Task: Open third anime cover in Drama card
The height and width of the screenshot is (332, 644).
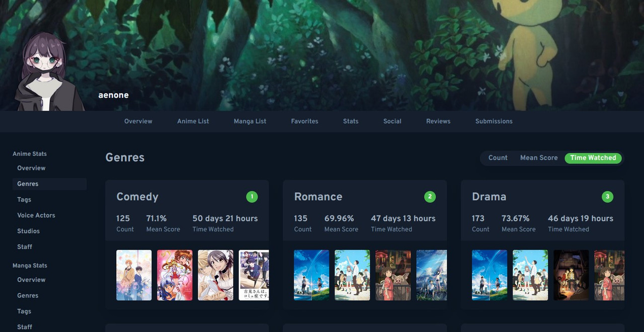Action: (571, 275)
